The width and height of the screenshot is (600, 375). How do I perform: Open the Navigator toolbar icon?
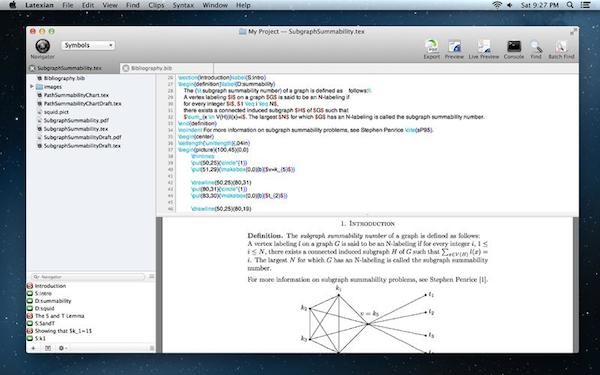[42, 46]
